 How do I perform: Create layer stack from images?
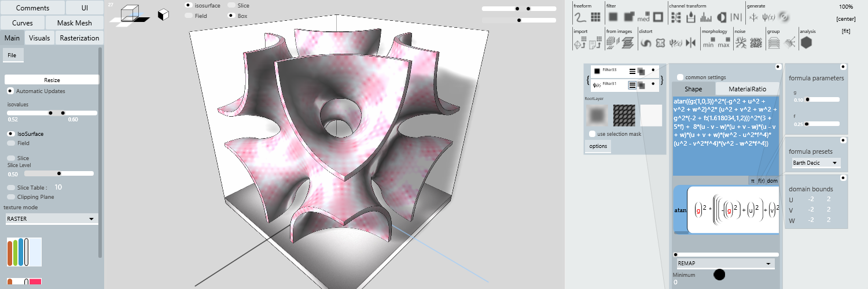pyautogui.click(x=628, y=42)
